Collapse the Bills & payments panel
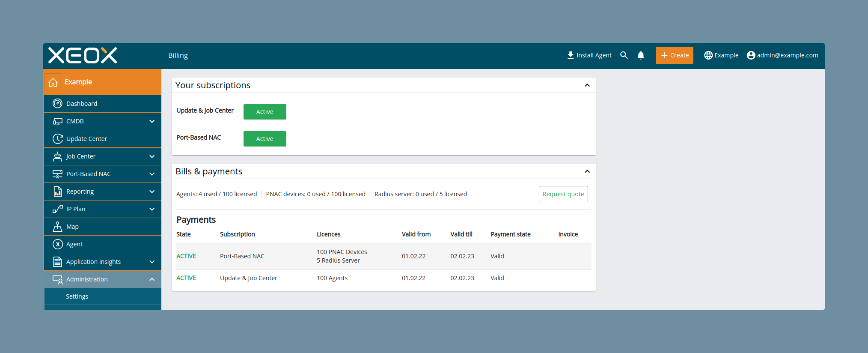 pos(587,171)
